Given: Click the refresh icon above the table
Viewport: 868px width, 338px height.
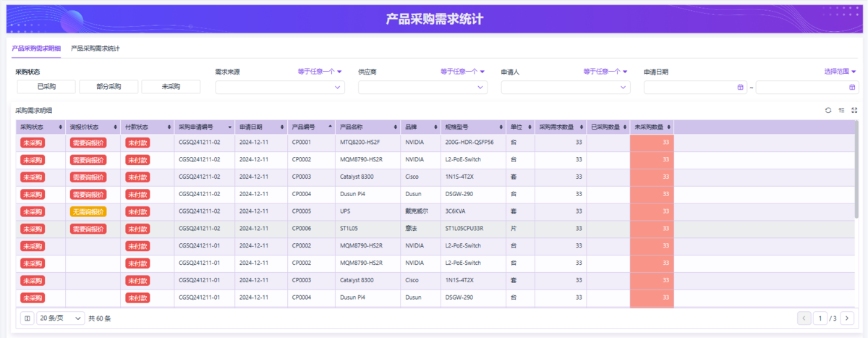Looking at the screenshot, I should (828, 111).
